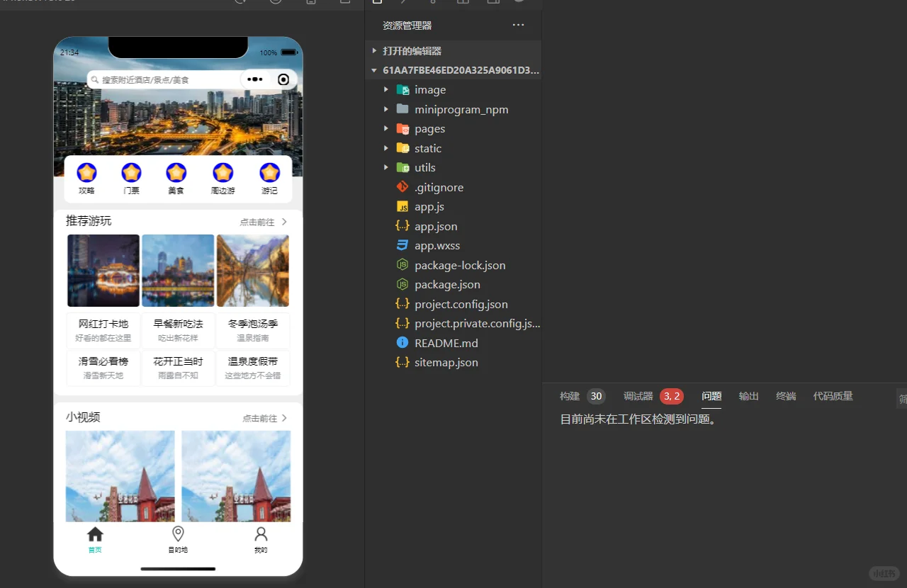907x588 pixels.
Task: Expand the 打开的编辑器 section
Action: coord(374,51)
